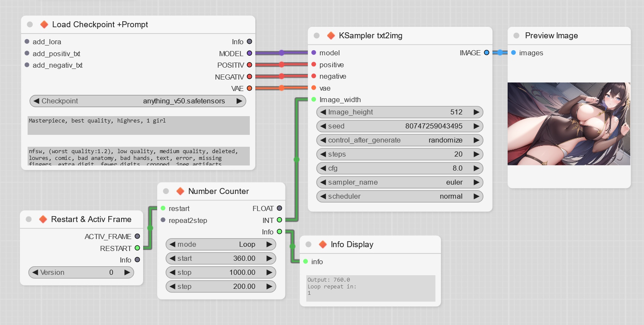The image size is (644, 325).
Task: Click the Restart & Activ Frame diamond icon
Action: point(43,220)
